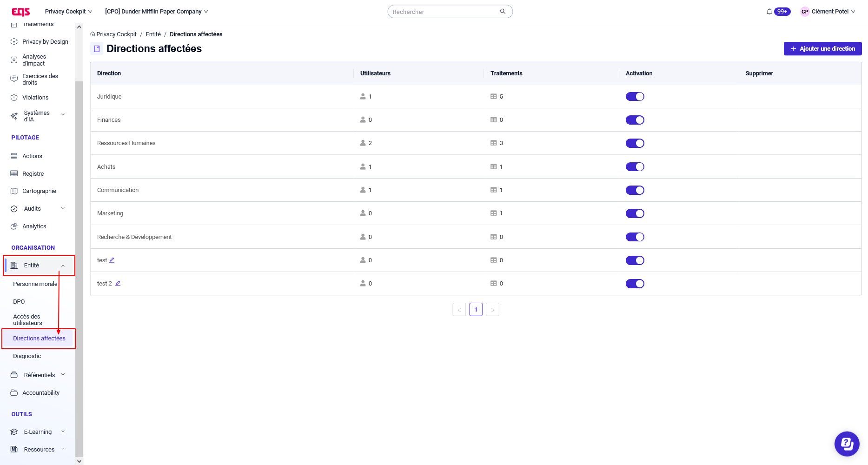Click the Registre table icon
Viewport: 868px width, 465px height.
pyautogui.click(x=14, y=173)
